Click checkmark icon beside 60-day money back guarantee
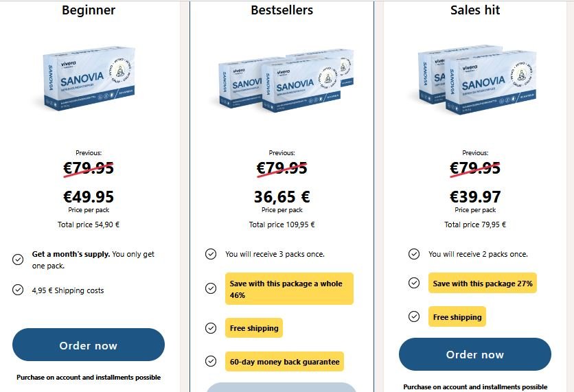 pyautogui.click(x=211, y=361)
